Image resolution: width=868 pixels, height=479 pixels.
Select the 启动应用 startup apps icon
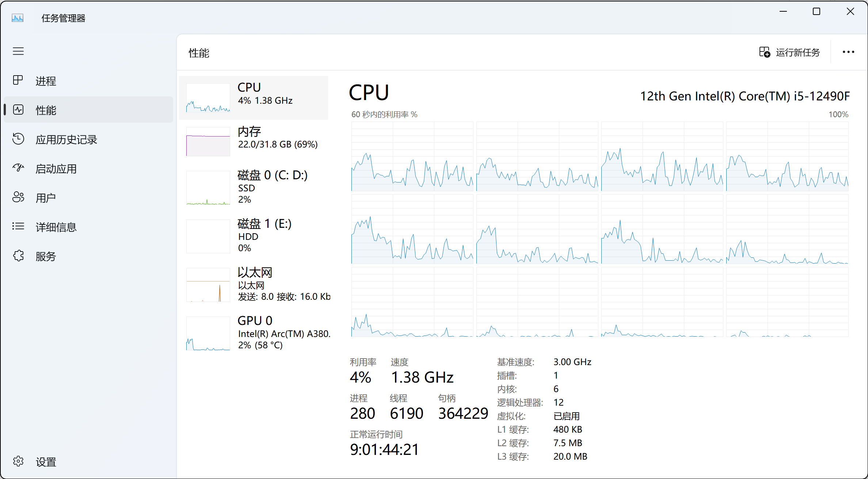point(18,168)
